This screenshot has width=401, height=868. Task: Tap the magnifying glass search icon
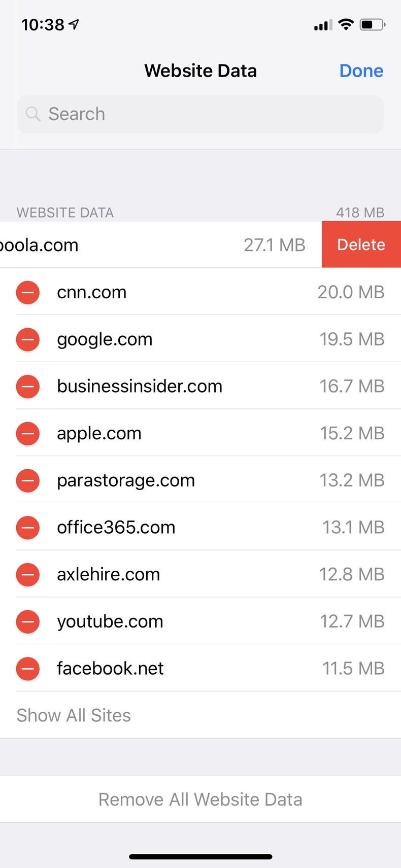[x=33, y=114]
